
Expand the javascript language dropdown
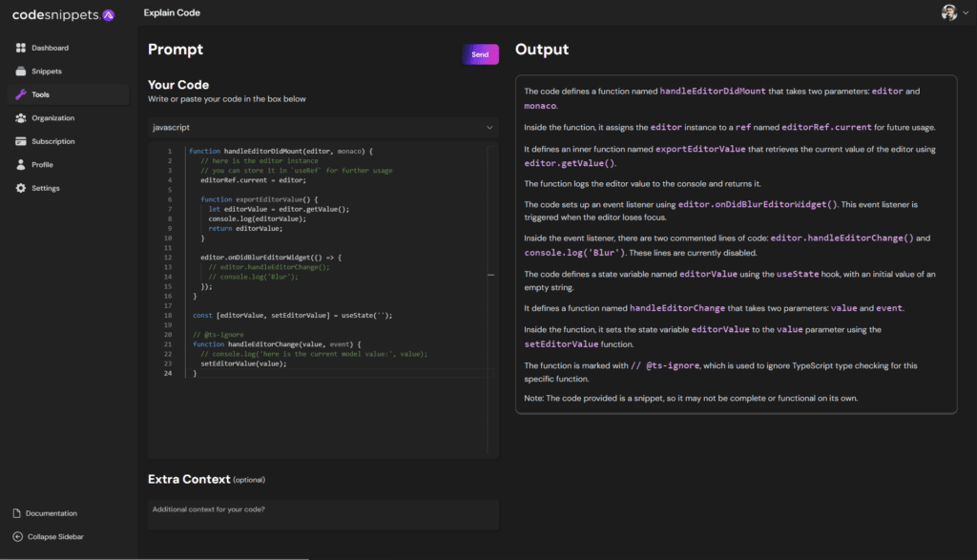(x=490, y=127)
